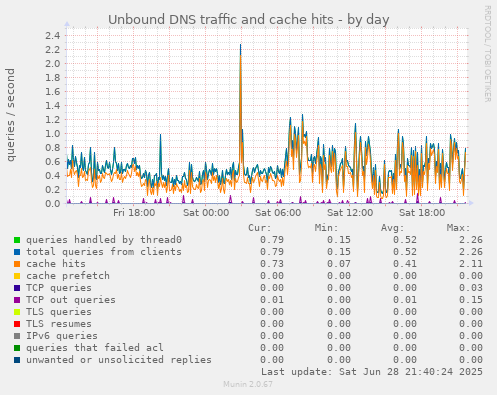The width and height of the screenshot is (497, 395).
Task: Click the 'Min:' column header
Action: (326, 228)
